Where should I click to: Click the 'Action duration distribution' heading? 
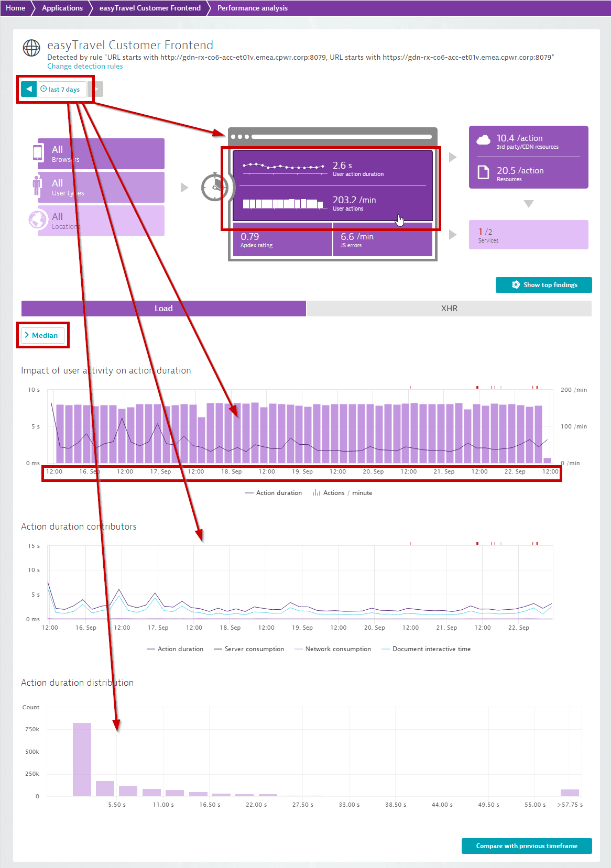[x=77, y=683]
